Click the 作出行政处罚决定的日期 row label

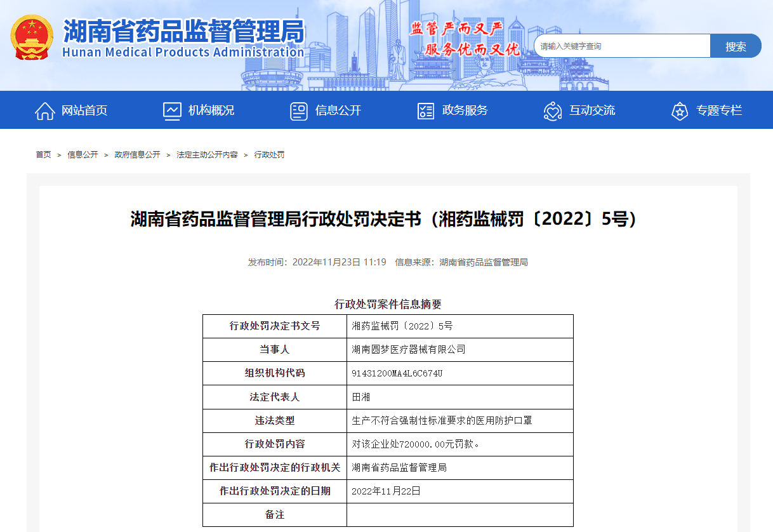click(275, 491)
